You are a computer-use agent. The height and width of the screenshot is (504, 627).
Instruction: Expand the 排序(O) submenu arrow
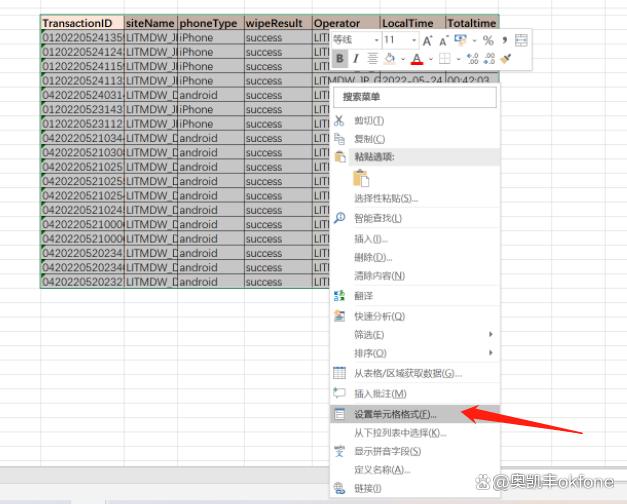click(491, 352)
